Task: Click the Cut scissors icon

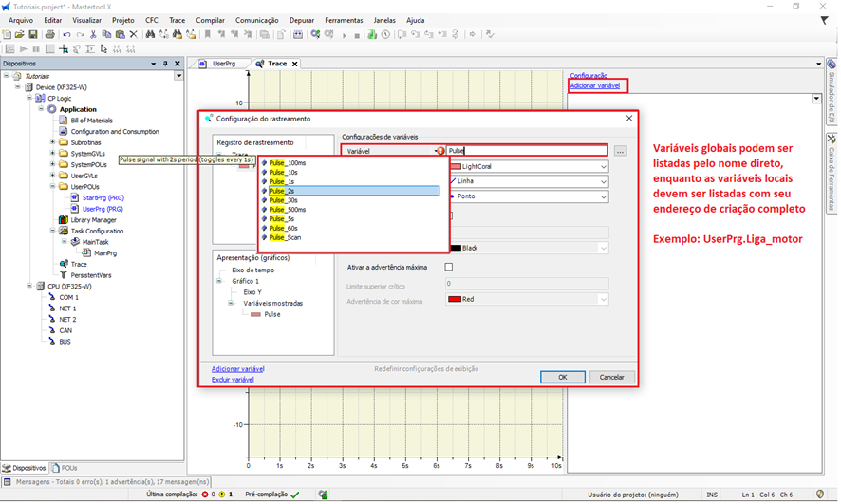Action: pyautogui.click(x=93, y=34)
